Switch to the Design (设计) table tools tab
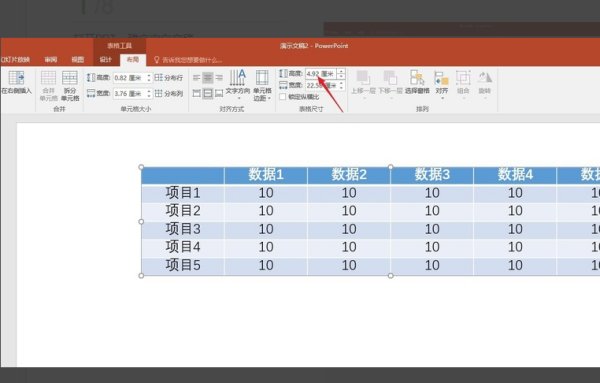This screenshot has width=600, height=383. [106, 60]
